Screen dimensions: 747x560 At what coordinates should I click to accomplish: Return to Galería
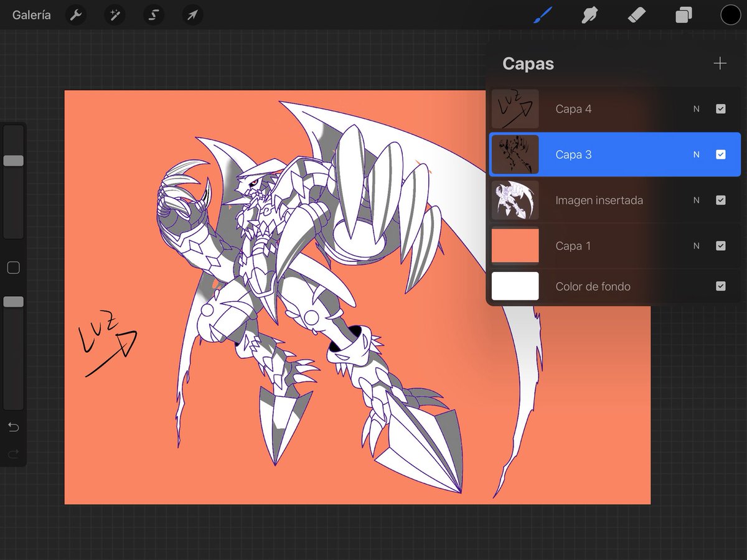[32, 15]
